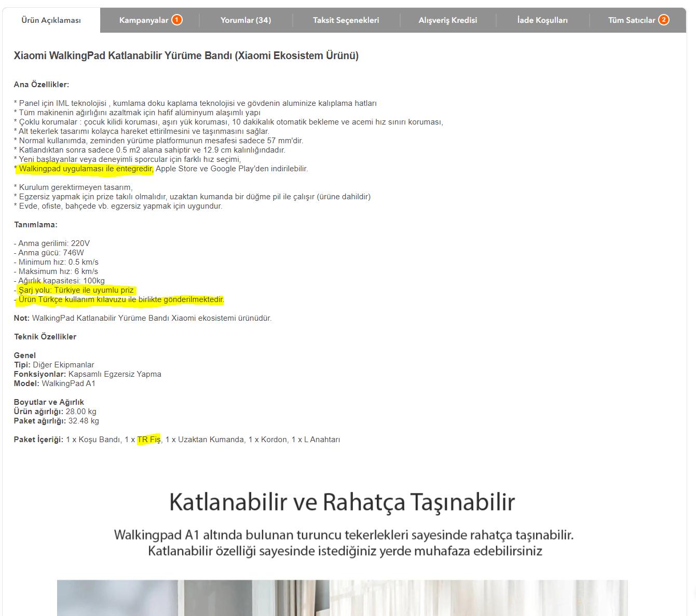Click the Kampanyalar count badge
This screenshot has height=616, width=696.
[177, 20]
